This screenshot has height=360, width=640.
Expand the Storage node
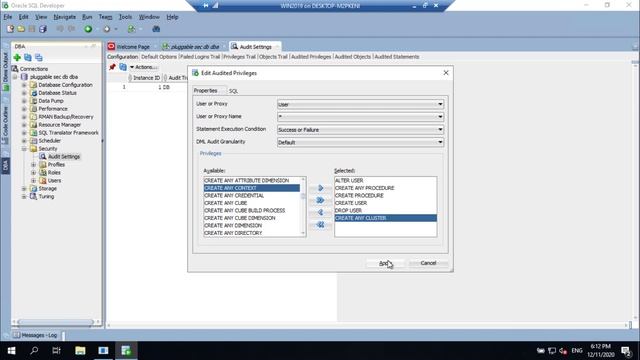tap(24, 189)
